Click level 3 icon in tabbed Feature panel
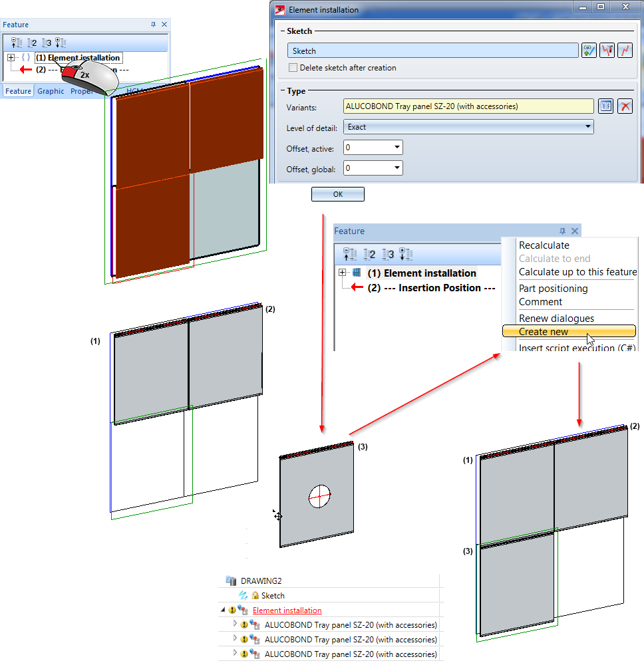The width and height of the screenshot is (644, 663). click(47, 43)
